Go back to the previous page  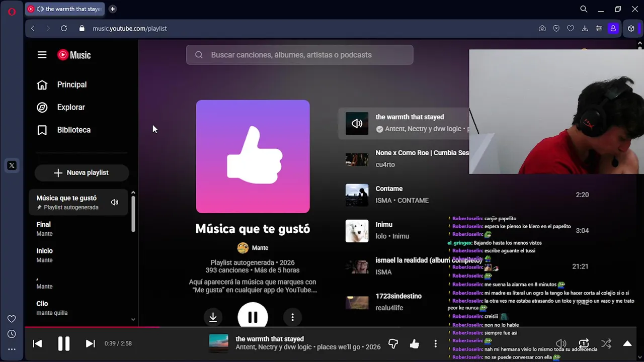click(x=33, y=29)
